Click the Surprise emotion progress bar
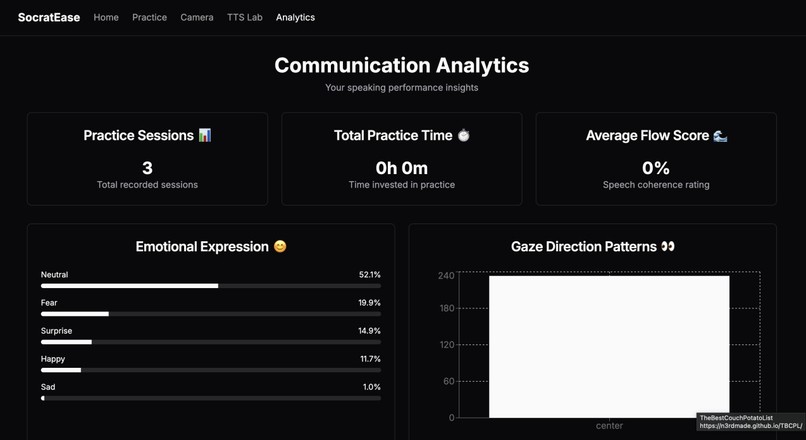Image resolution: width=806 pixels, height=440 pixels. pos(211,342)
